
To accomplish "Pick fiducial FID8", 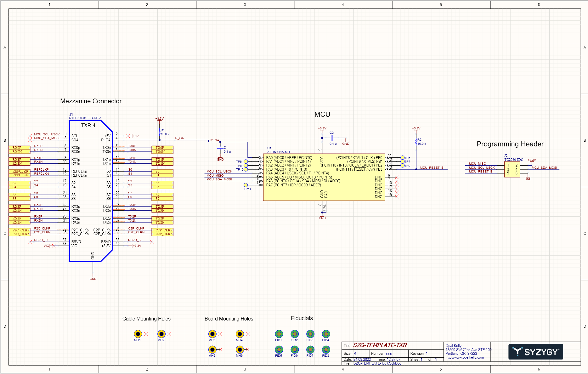I will [x=326, y=349].
